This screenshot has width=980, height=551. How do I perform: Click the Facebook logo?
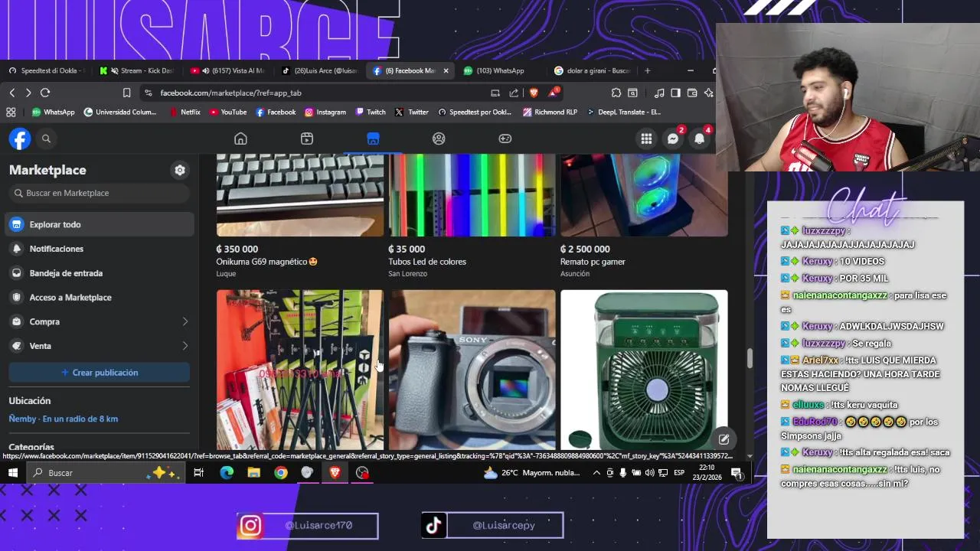pyautogui.click(x=20, y=139)
